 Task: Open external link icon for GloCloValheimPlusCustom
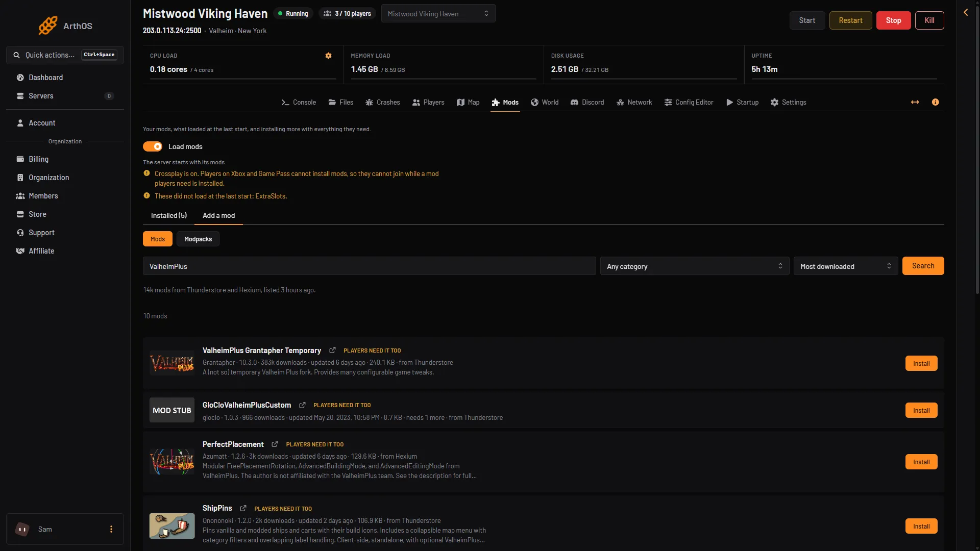[x=303, y=405]
